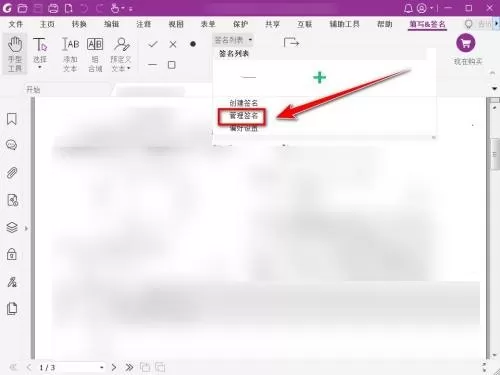The image size is (500, 375).
Task: Open the Bookmarks panel in sidebar
Action: click(x=12, y=119)
